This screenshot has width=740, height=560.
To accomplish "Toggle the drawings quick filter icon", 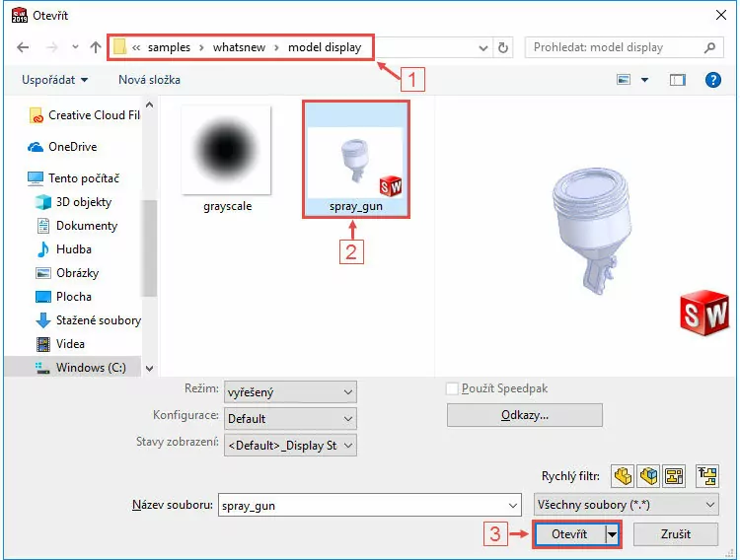I will coord(674,476).
